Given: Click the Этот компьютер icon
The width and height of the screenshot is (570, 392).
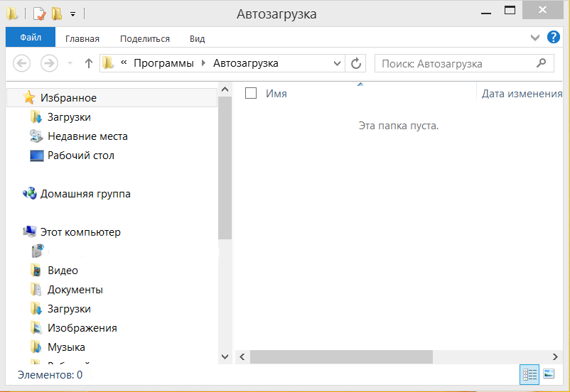Looking at the screenshot, I should coord(29,232).
